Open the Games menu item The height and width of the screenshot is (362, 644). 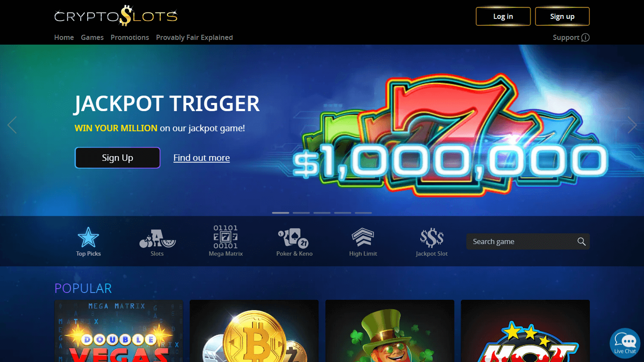(92, 37)
